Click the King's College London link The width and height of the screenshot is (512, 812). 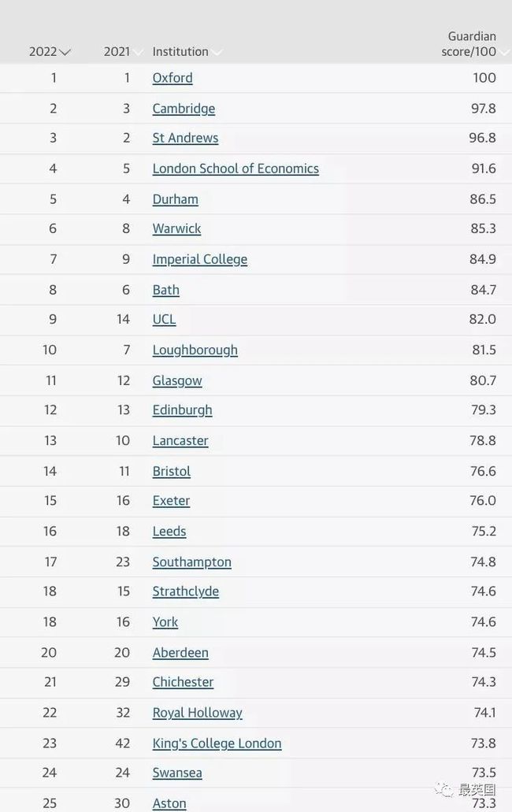217,743
